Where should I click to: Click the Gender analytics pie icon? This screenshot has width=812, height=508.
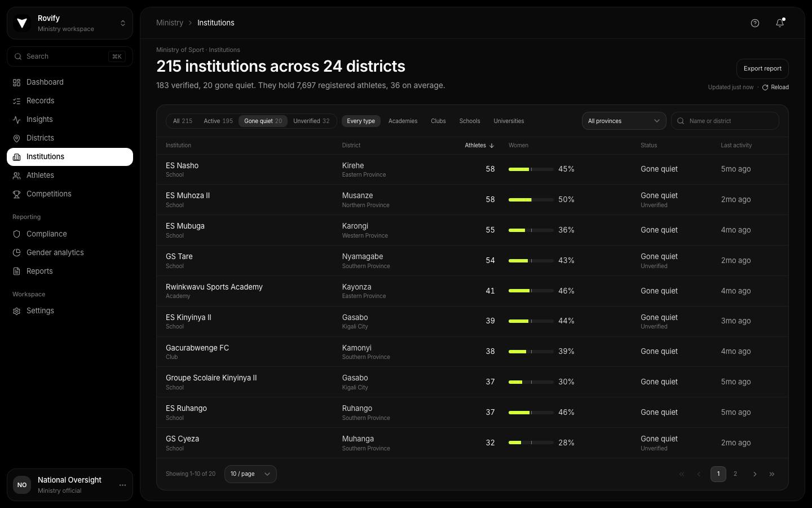17,253
